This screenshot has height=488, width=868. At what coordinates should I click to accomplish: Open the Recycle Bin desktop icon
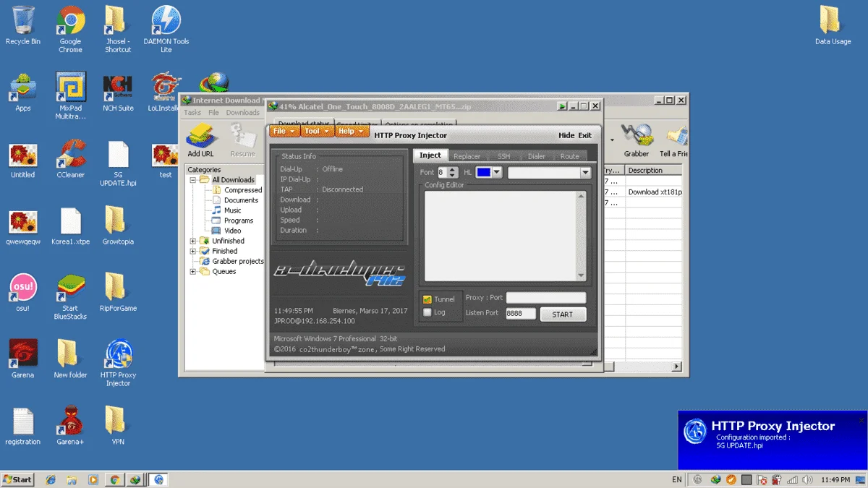22,25
